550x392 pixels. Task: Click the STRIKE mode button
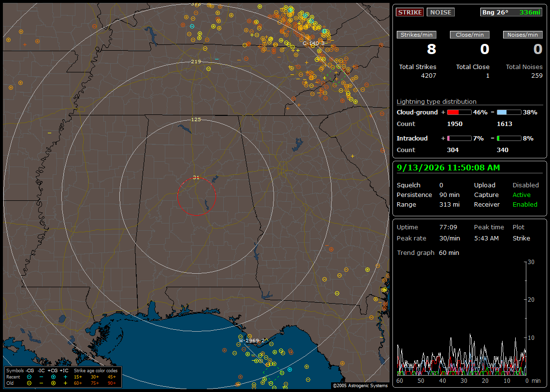410,12
